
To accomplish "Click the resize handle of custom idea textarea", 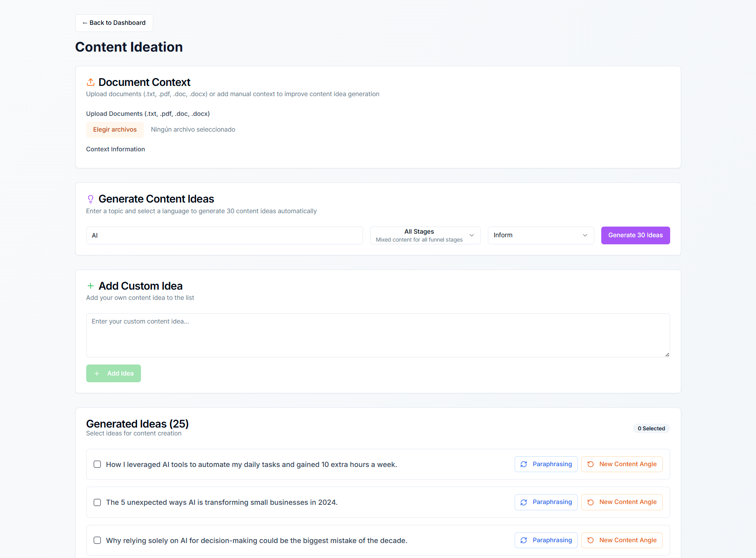I will click(667, 355).
